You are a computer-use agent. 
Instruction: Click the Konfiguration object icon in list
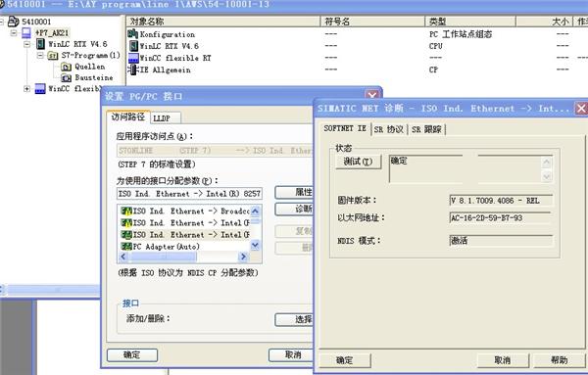pyautogui.click(x=132, y=34)
